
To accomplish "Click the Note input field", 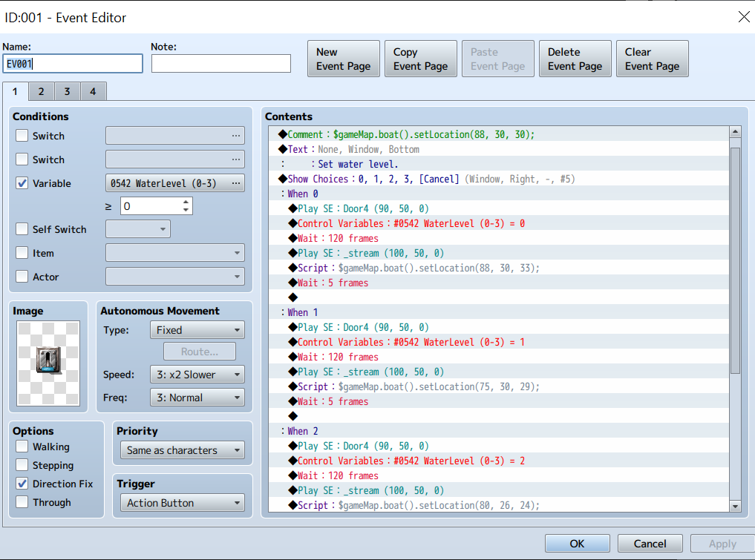I will coord(221,64).
